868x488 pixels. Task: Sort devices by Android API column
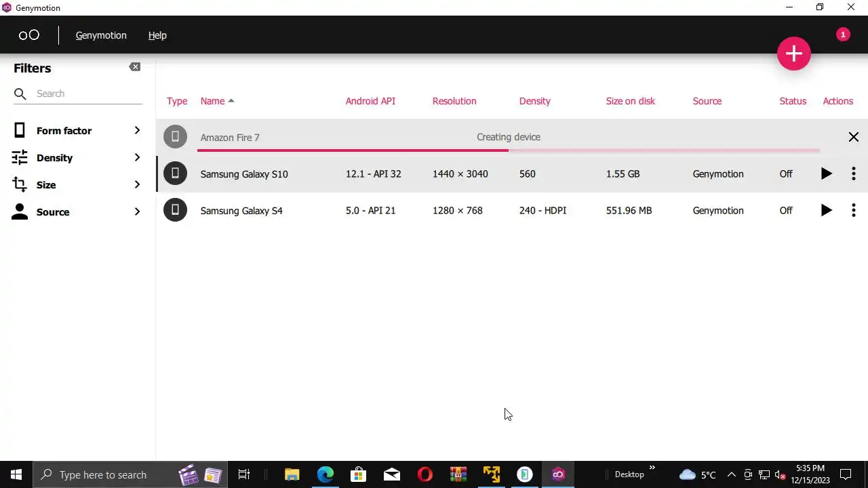click(x=370, y=101)
